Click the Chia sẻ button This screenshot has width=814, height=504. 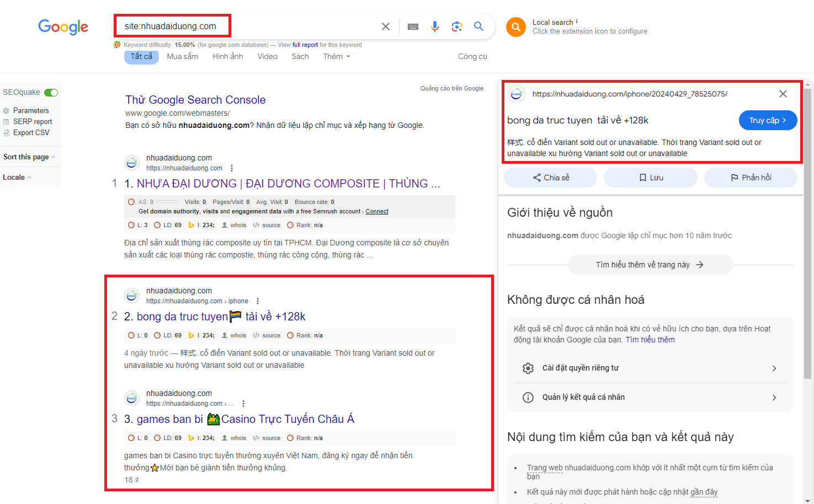pyautogui.click(x=551, y=178)
